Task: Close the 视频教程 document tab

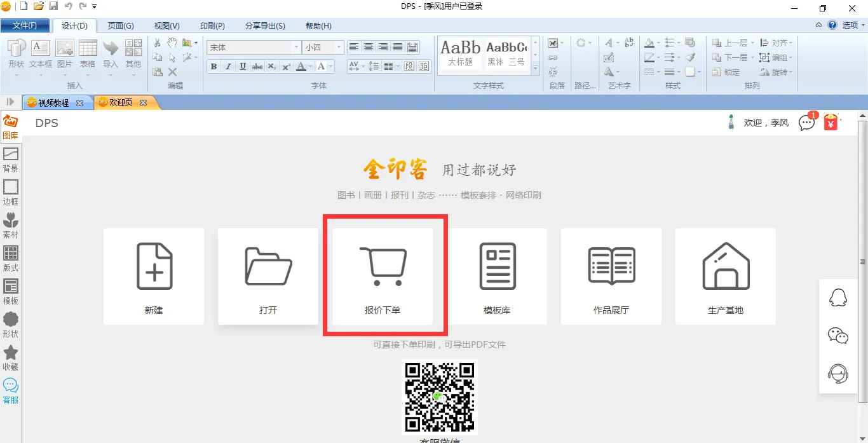Action: coord(79,103)
